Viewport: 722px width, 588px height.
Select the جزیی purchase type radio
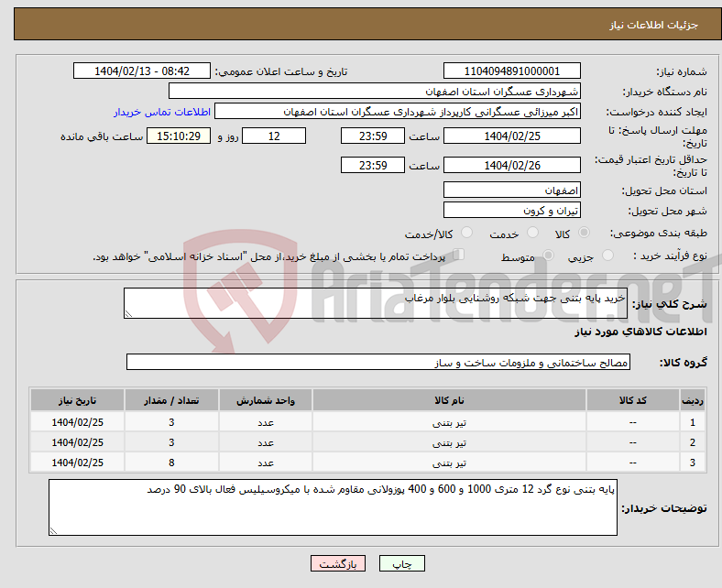click(607, 256)
